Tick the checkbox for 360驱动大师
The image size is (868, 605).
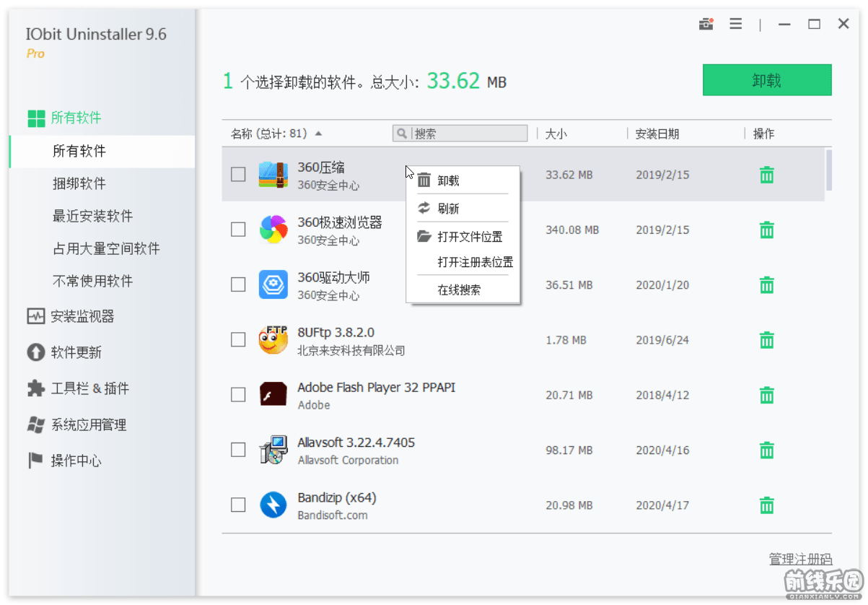pos(238,284)
